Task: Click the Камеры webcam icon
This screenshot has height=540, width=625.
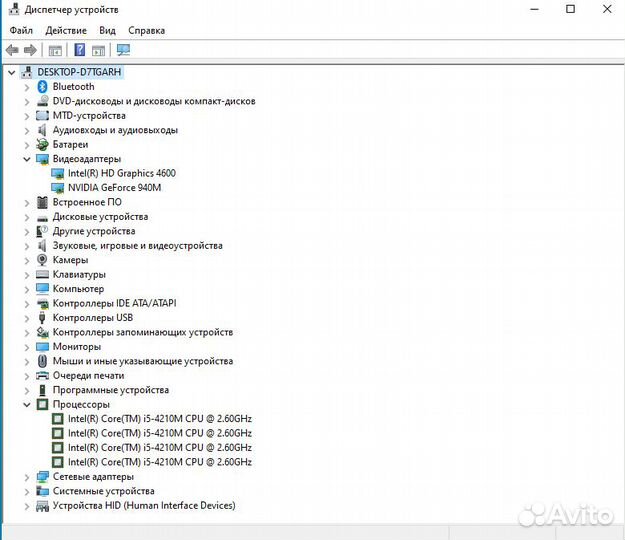Action: coord(42,260)
